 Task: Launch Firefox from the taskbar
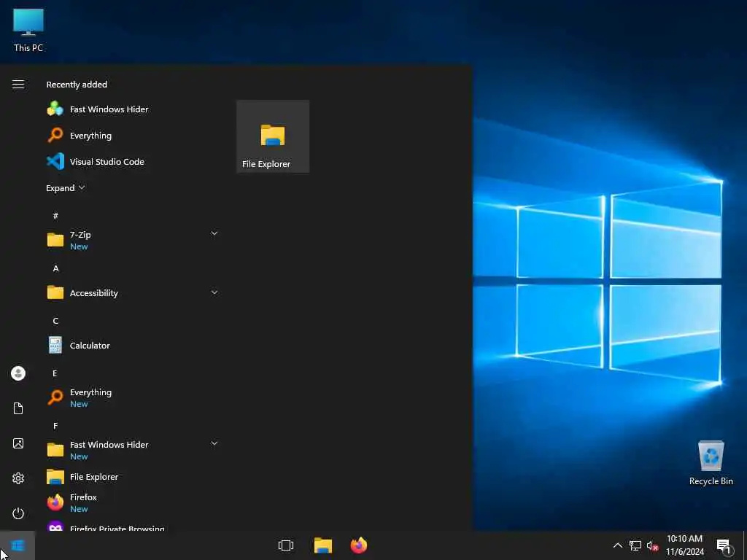point(359,545)
